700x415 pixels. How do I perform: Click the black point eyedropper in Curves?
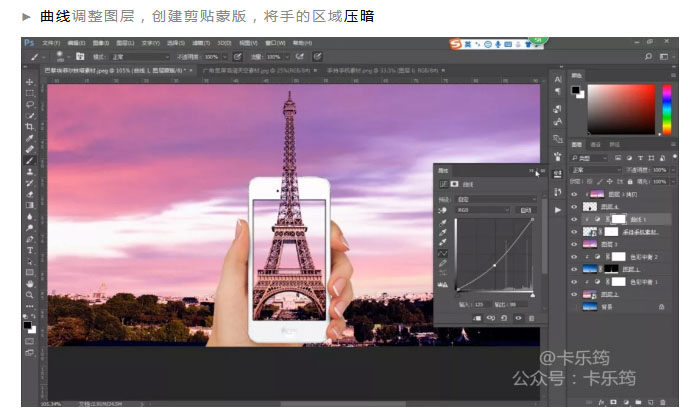pos(443,222)
